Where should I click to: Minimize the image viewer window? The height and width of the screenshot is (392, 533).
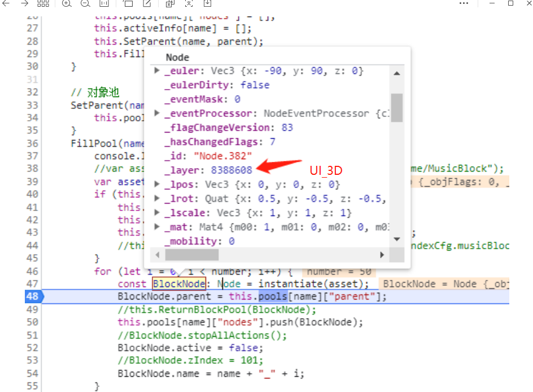[x=492, y=3]
